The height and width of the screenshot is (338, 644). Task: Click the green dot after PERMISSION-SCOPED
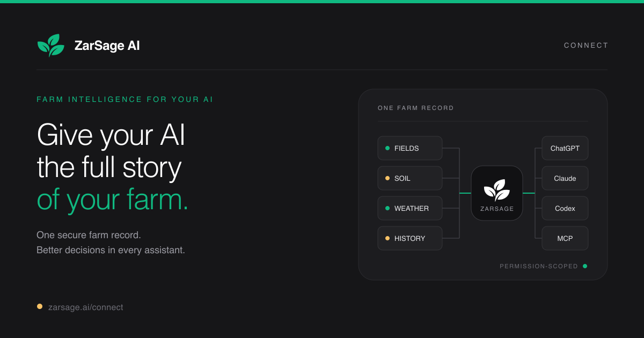pos(585,266)
